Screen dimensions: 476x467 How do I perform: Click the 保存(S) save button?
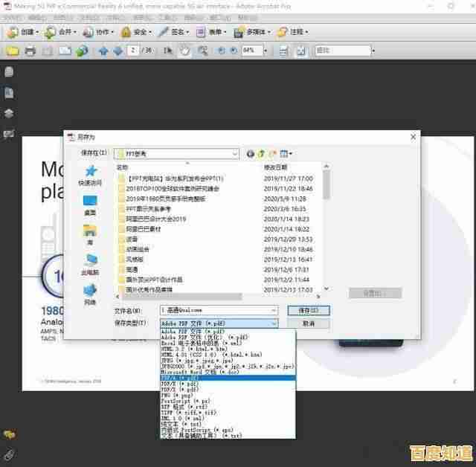tap(308, 309)
